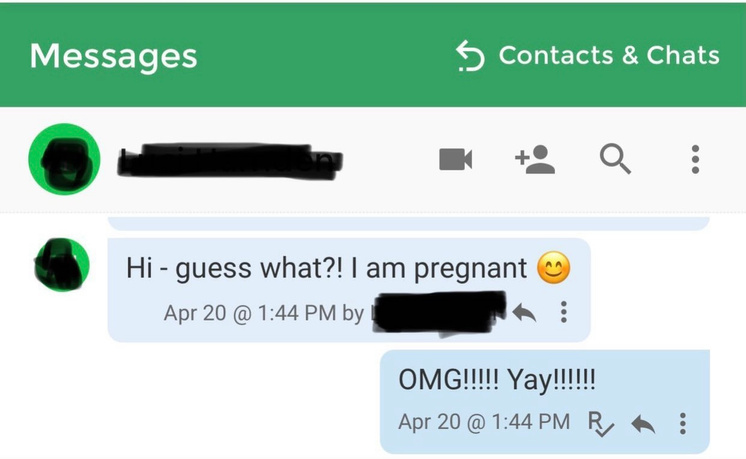Reply to the "OMG!!!!! Yay!!!!!!" message
Viewport: 746px width, 459px height.
coord(643,423)
